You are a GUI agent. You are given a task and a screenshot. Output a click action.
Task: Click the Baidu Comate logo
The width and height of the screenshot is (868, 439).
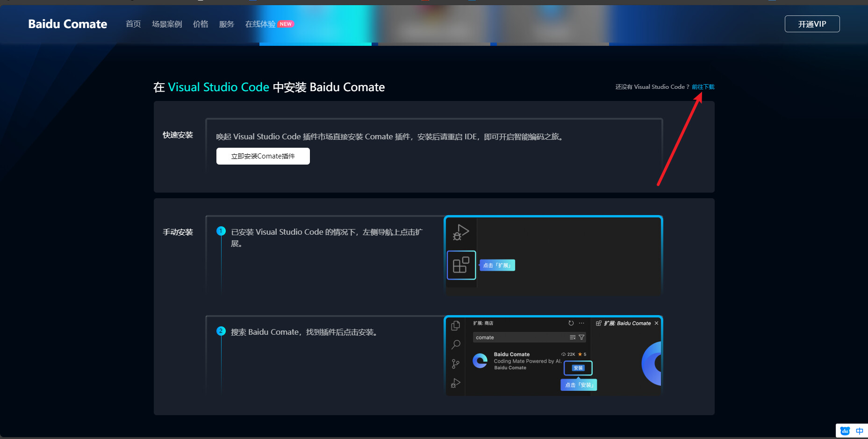coord(68,24)
